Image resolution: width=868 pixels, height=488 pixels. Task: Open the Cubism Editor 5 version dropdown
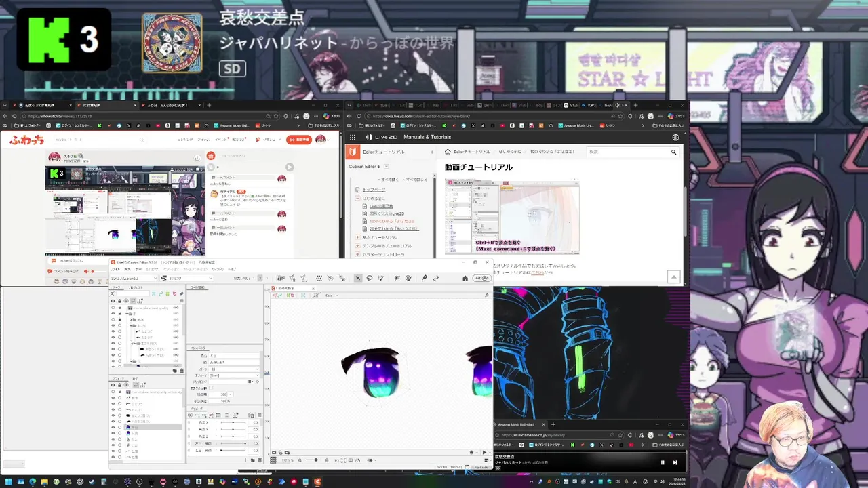[x=386, y=167]
